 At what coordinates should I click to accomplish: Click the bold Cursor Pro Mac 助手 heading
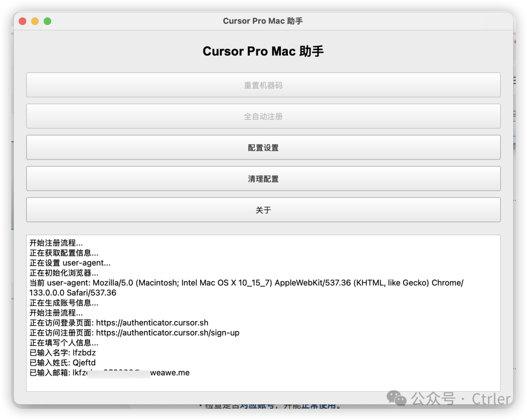[x=263, y=52]
